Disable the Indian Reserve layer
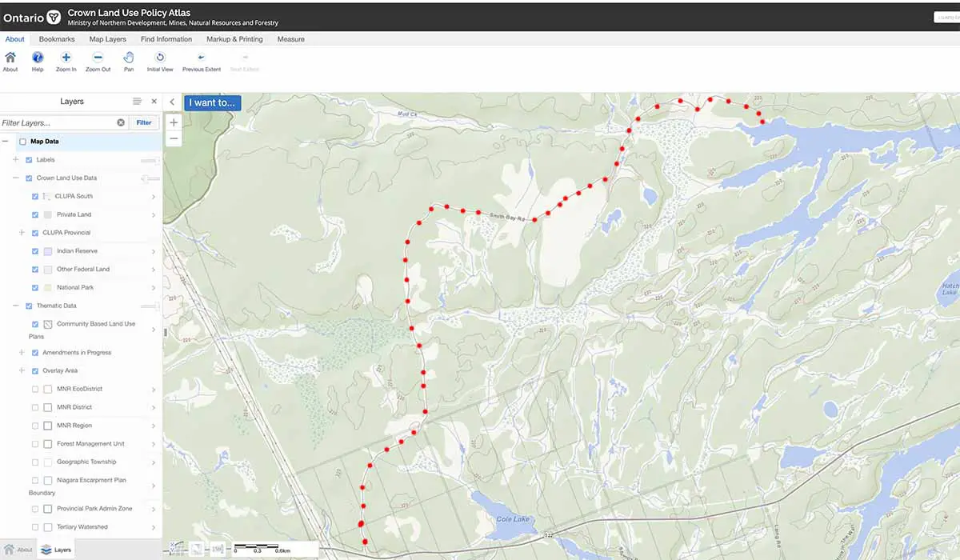This screenshot has height=560, width=960. (x=34, y=251)
